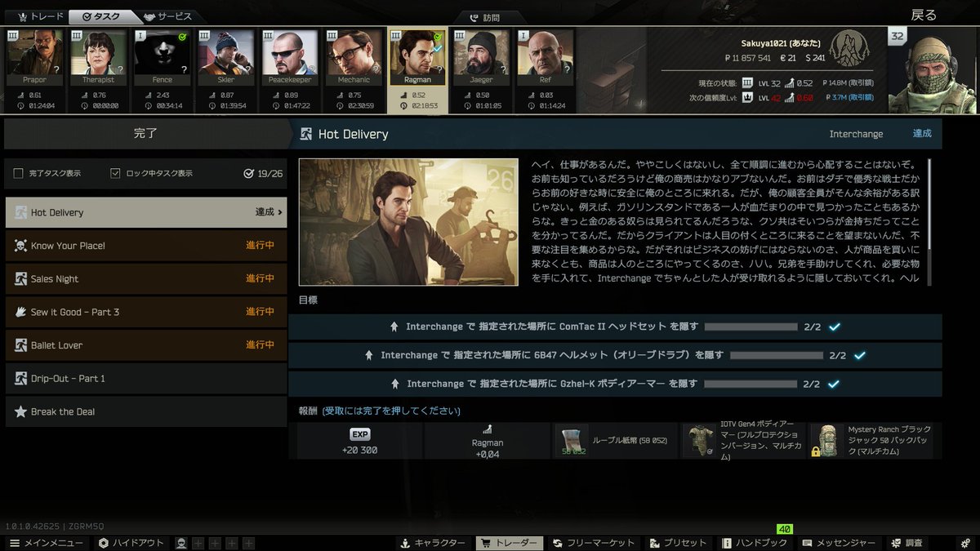Open the キャラクター screen

pyautogui.click(x=434, y=543)
